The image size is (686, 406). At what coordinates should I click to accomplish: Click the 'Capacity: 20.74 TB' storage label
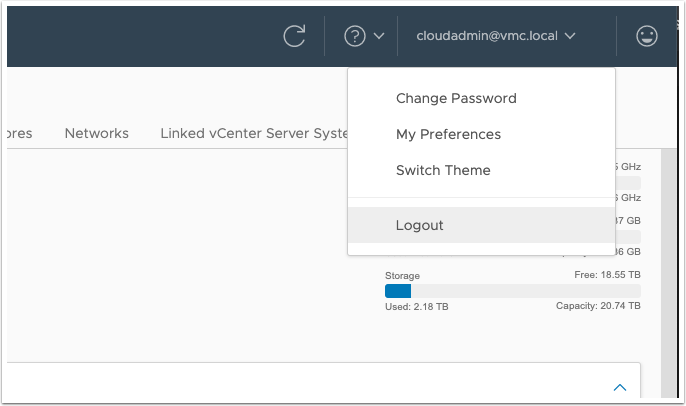coord(598,306)
